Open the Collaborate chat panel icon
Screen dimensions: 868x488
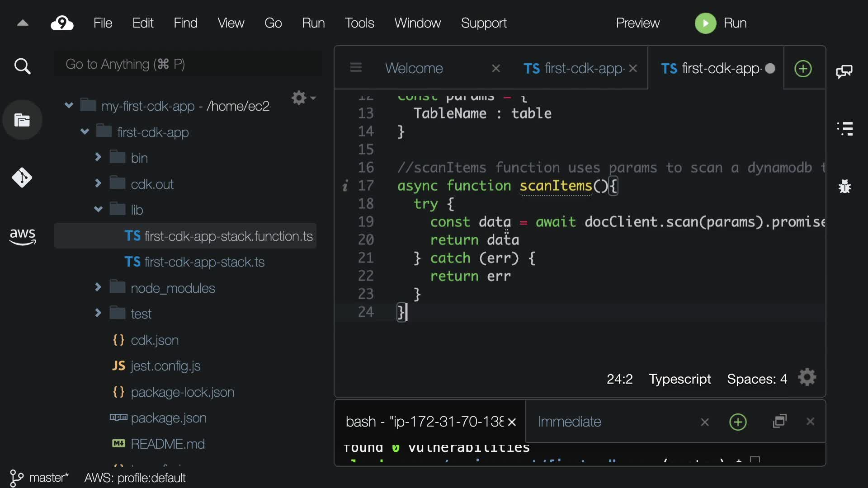click(844, 71)
